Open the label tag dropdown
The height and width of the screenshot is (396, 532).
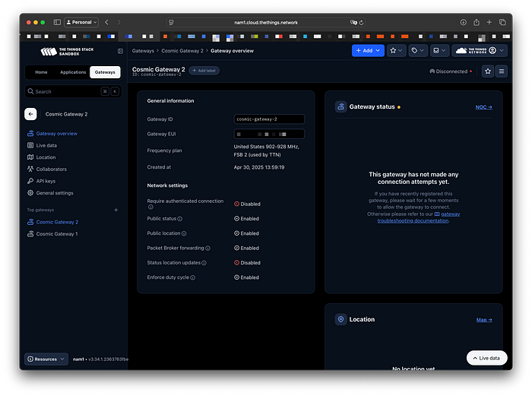(x=418, y=51)
